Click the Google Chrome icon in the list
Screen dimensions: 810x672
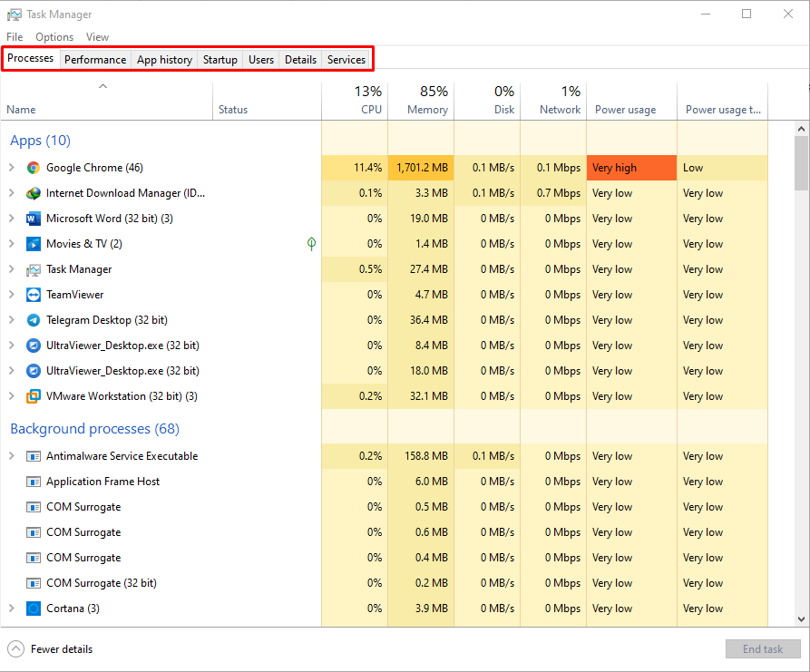coord(34,168)
